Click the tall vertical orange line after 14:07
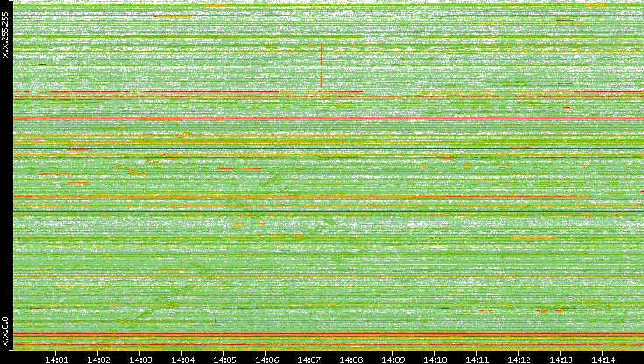 pyautogui.click(x=322, y=66)
